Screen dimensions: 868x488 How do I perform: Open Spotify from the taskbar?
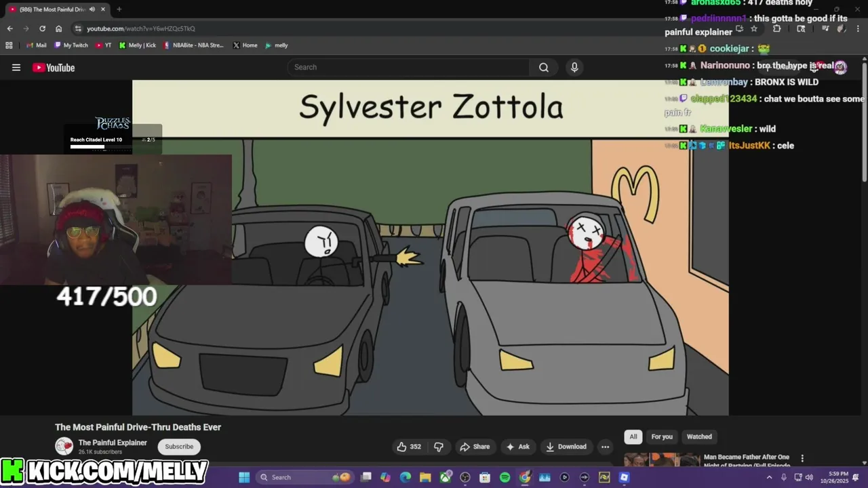pos(505,477)
